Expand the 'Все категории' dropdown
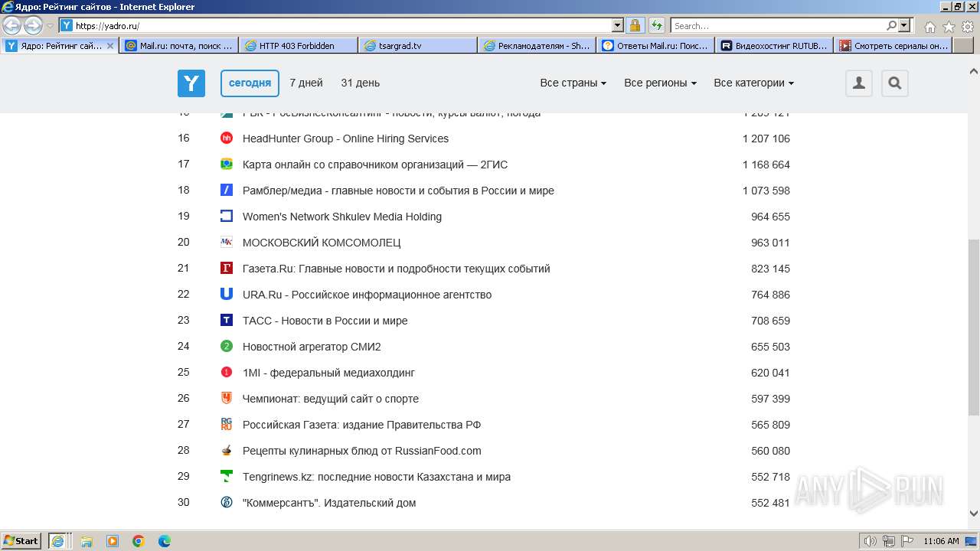 tap(754, 83)
